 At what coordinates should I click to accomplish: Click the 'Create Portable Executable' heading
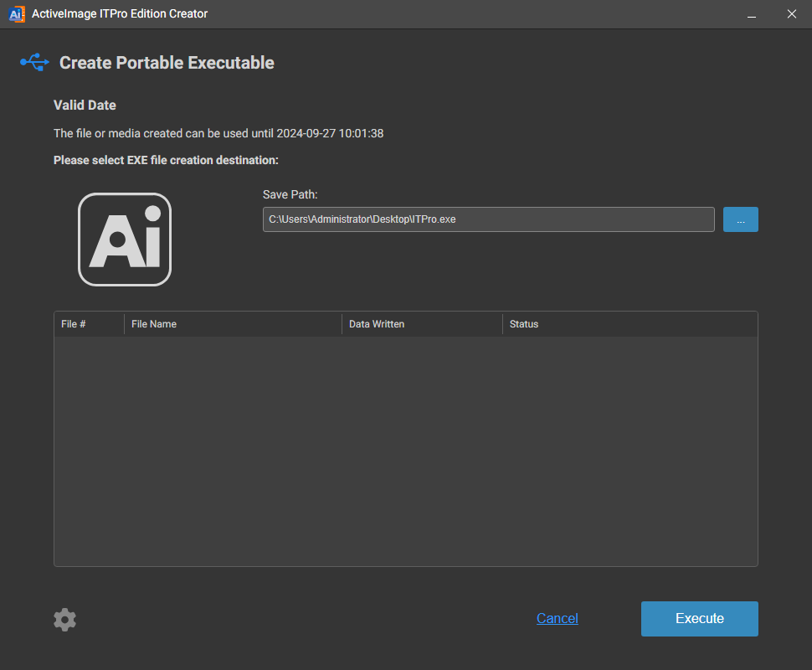point(167,63)
